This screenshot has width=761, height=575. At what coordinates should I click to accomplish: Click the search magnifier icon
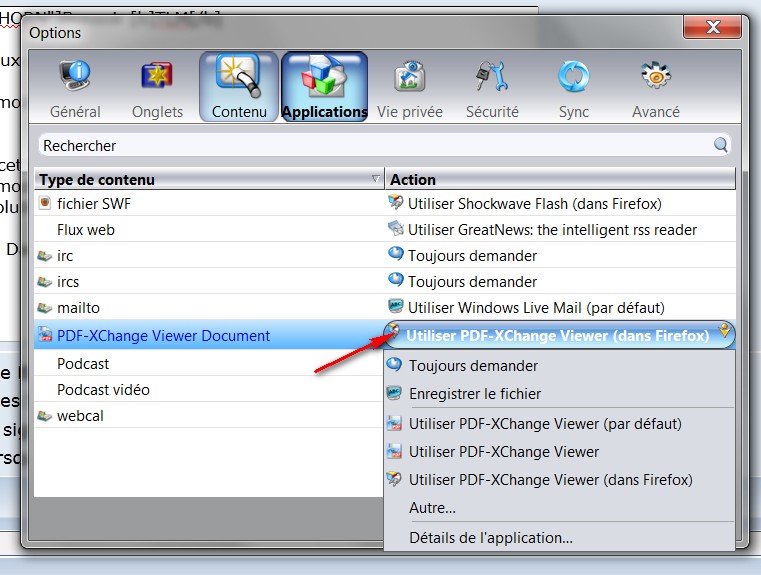click(721, 145)
